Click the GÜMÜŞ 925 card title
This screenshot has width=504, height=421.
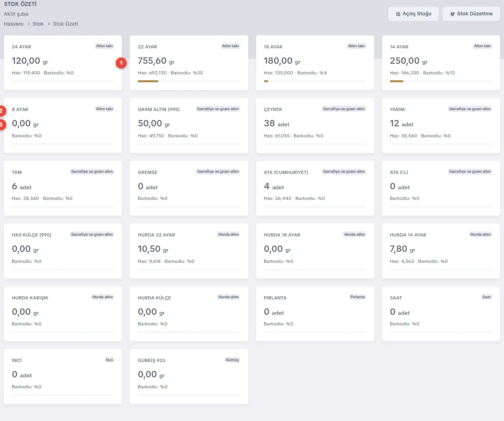click(151, 360)
